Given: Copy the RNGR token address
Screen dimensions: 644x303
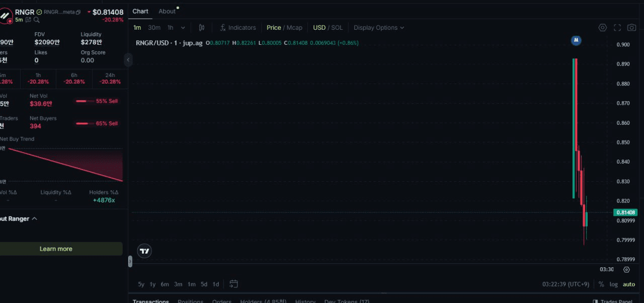Looking at the screenshot, I should pos(78,12).
